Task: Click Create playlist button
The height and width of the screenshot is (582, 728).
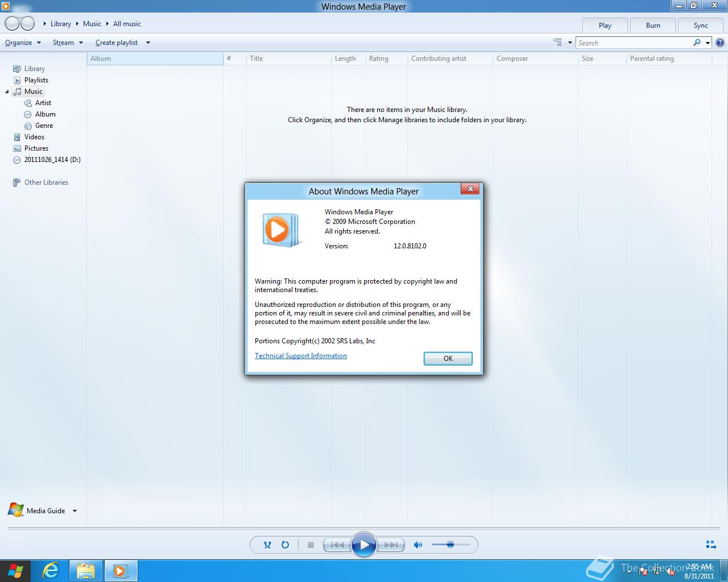Action: click(x=117, y=43)
